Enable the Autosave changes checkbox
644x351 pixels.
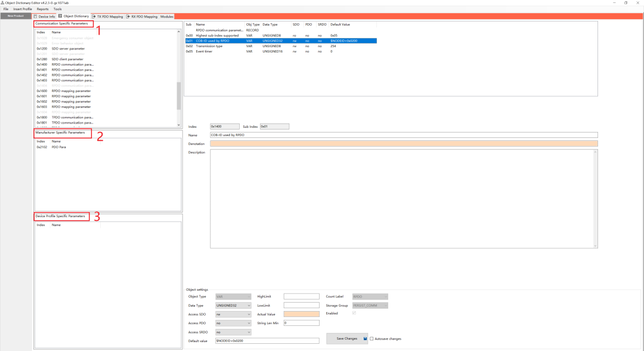click(x=372, y=338)
